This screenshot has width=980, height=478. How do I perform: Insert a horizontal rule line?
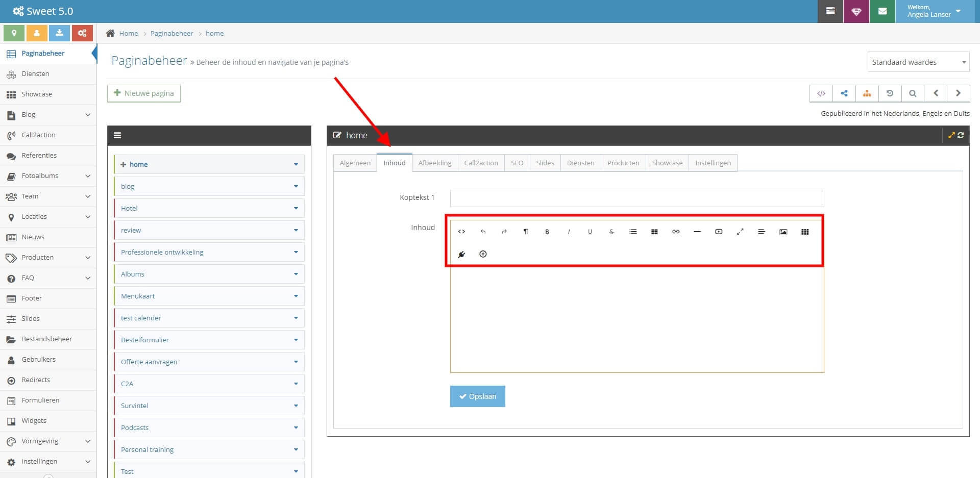click(697, 232)
